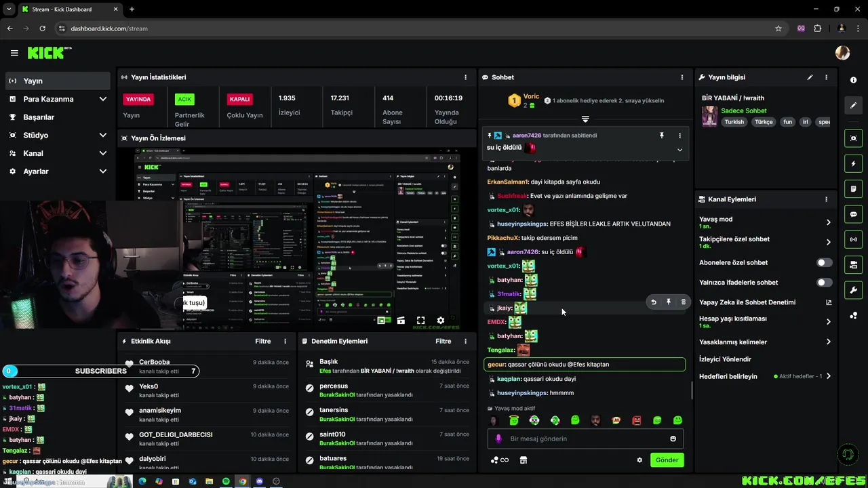Viewport: 868px width, 488px height.
Task: Open the profile avatar menu
Action: click(x=842, y=53)
